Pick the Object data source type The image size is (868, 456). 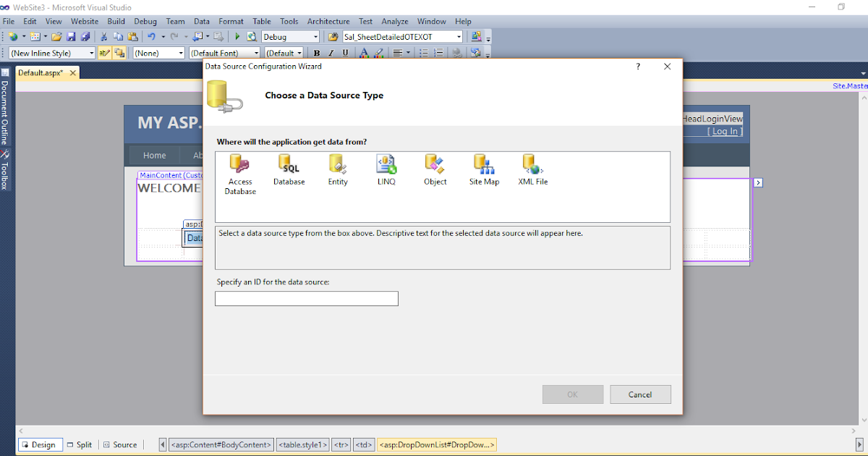[x=435, y=166]
